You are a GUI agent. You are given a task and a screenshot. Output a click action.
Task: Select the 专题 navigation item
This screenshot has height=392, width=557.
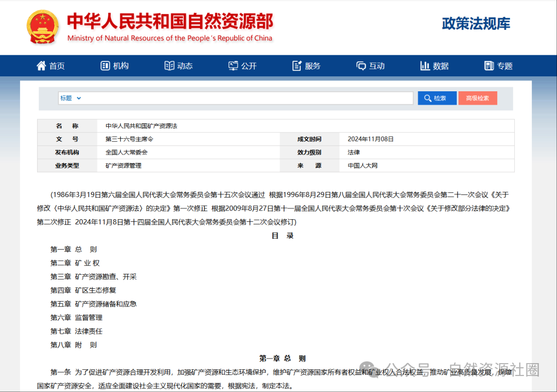tap(498, 66)
